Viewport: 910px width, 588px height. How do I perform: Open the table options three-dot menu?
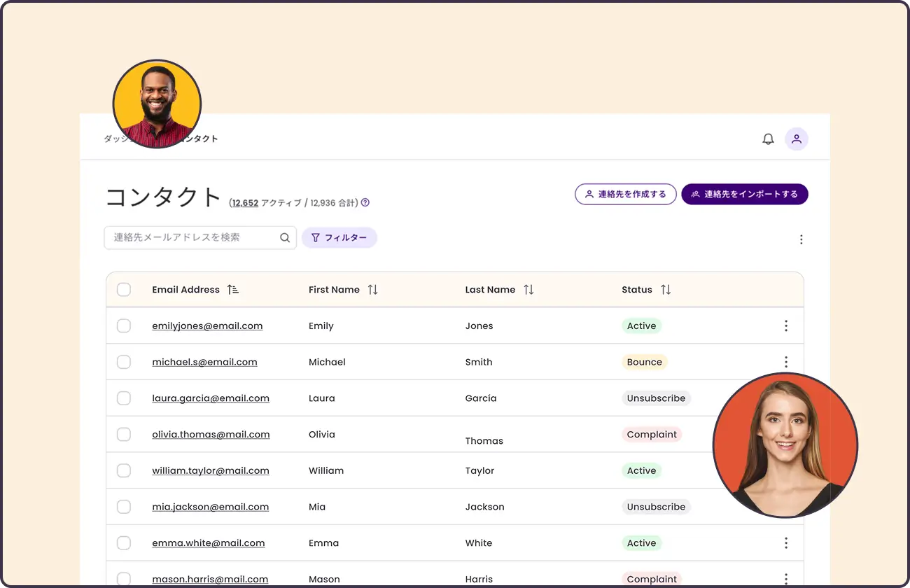click(x=801, y=239)
